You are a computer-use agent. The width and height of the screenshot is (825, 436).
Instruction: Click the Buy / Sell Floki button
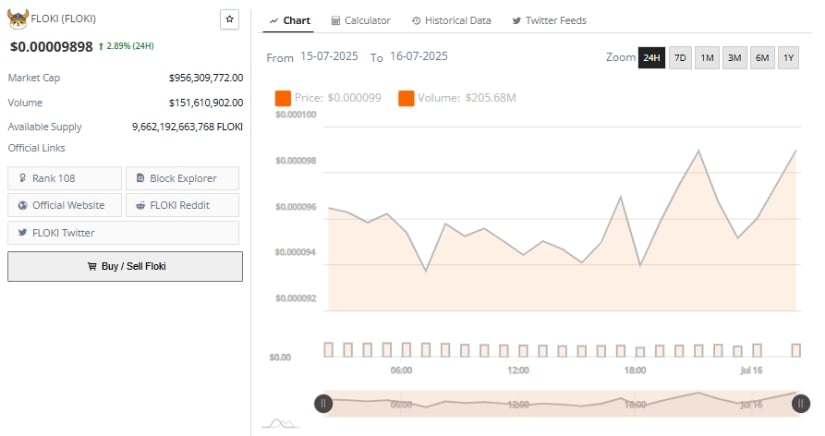[x=125, y=266]
